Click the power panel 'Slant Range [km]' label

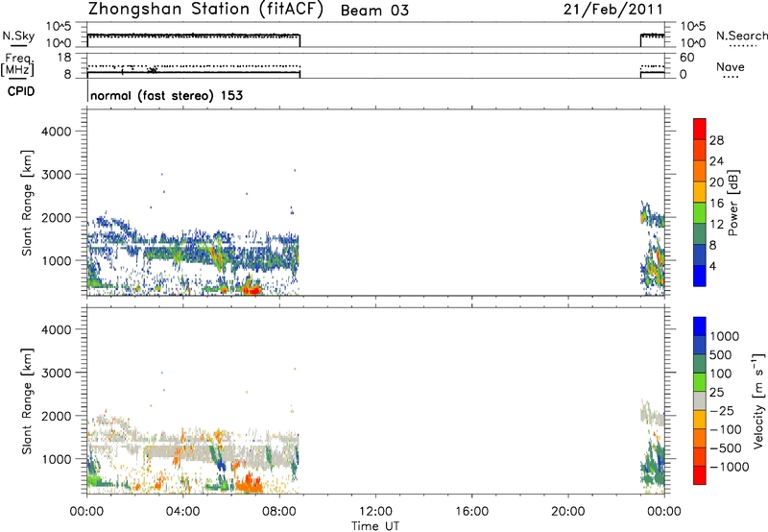(x=27, y=203)
